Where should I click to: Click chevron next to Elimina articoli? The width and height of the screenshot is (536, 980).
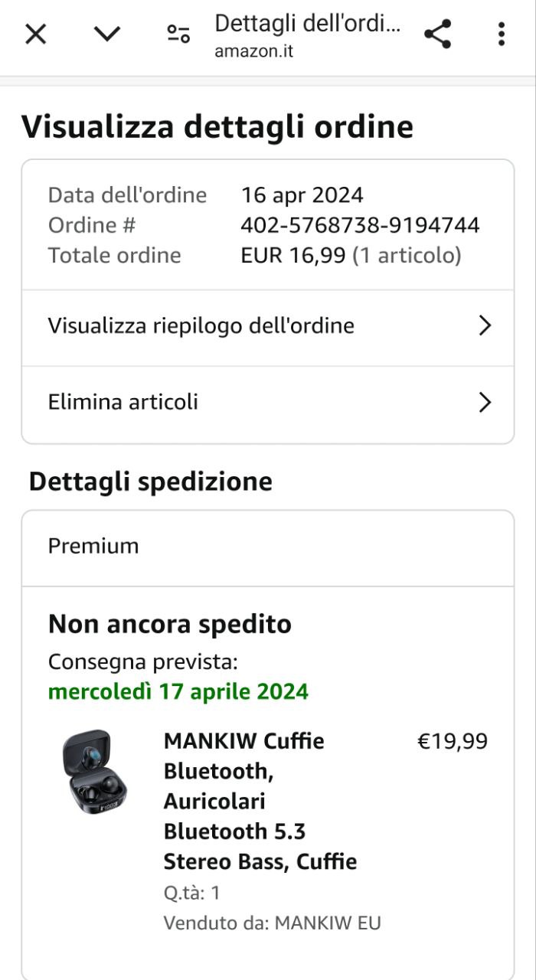tap(484, 403)
